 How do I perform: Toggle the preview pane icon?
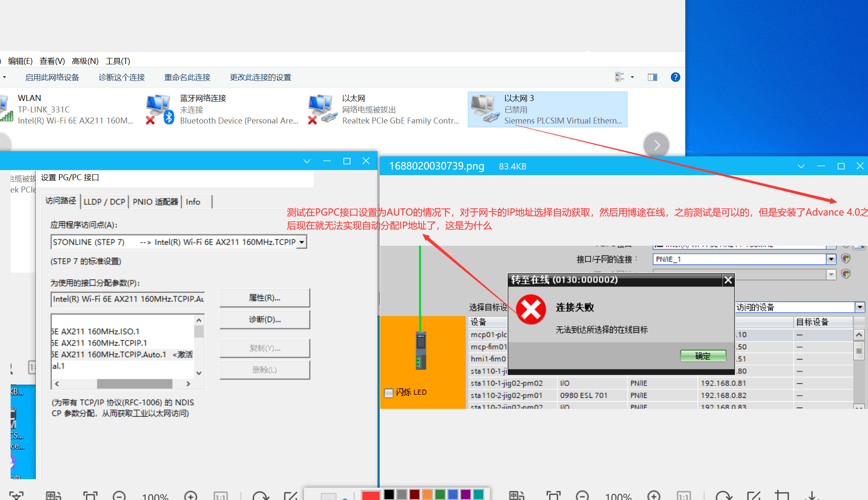(652, 77)
